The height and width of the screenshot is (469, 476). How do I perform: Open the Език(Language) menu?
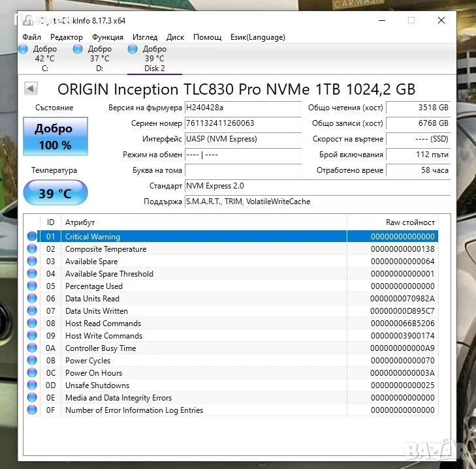tap(258, 37)
